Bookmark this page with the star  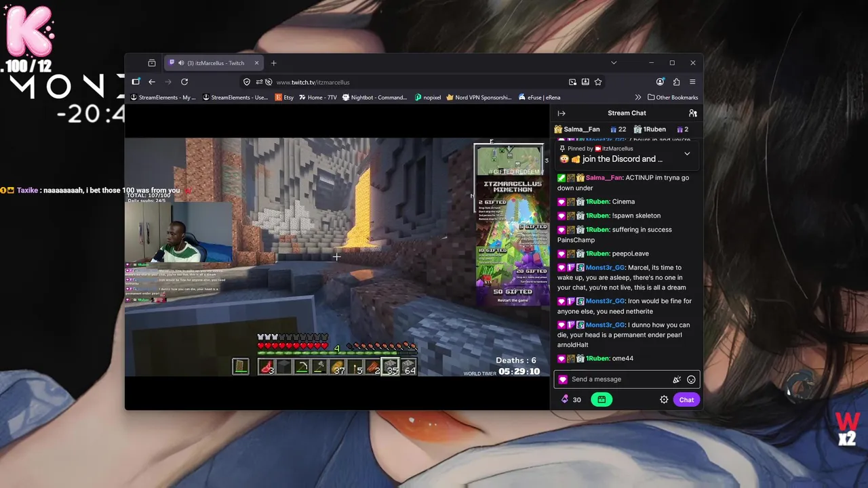point(598,82)
